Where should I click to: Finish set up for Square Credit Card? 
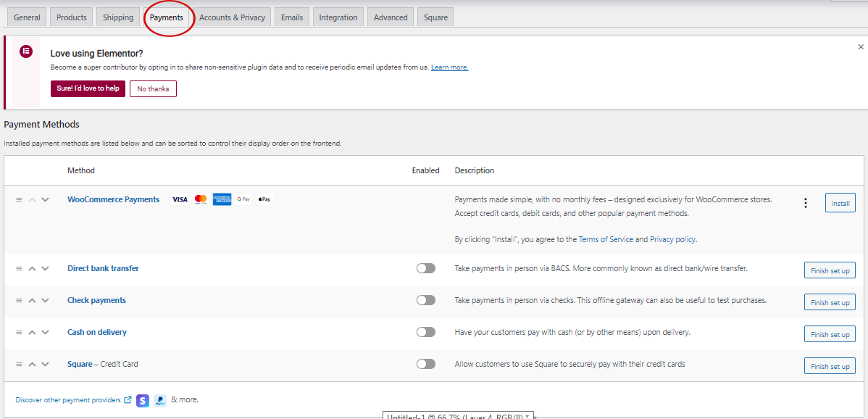830,366
